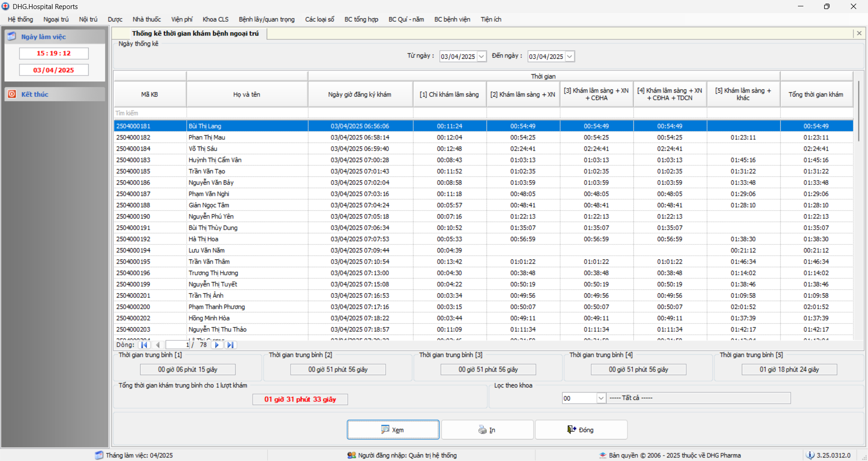
Task: Open the Viện phí menu
Action: [x=182, y=19]
